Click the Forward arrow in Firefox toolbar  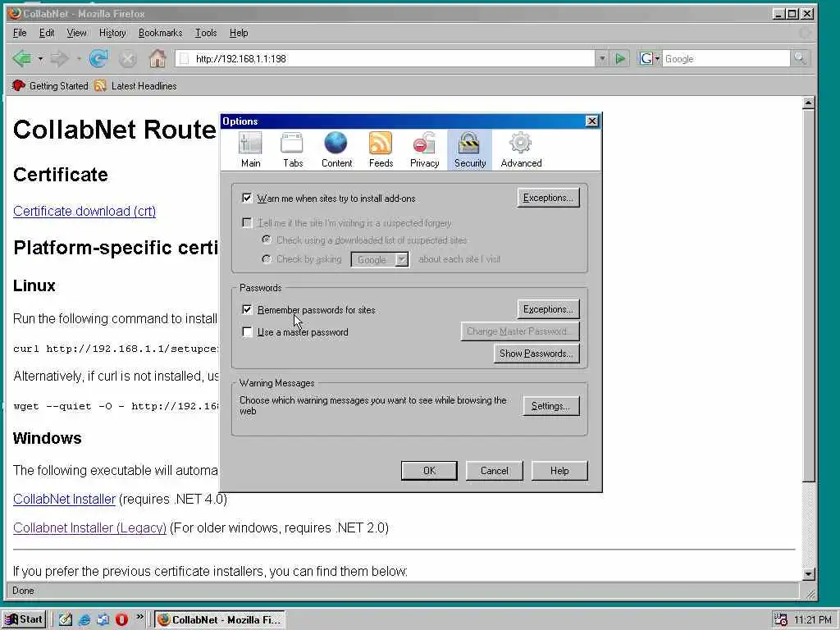(x=59, y=58)
